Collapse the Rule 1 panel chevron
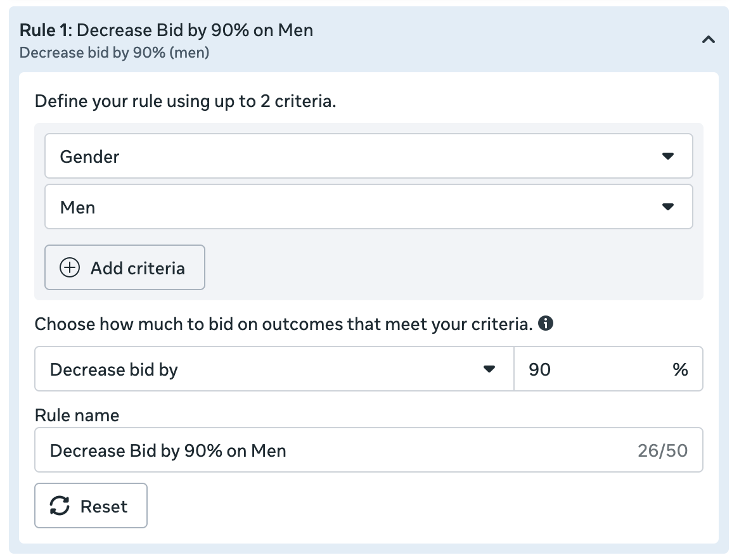This screenshot has width=739, height=560. tap(709, 40)
